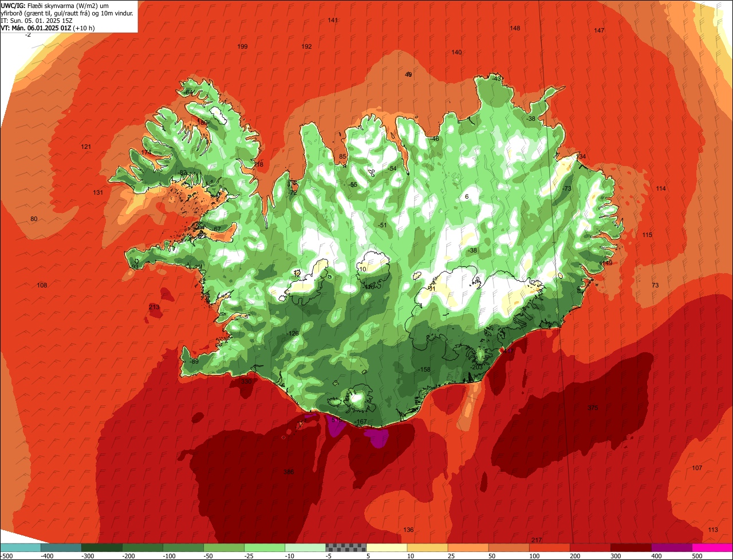This screenshot has height=560, width=733.
Task: Click the '192' flux value on the map
Action: (306, 46)
